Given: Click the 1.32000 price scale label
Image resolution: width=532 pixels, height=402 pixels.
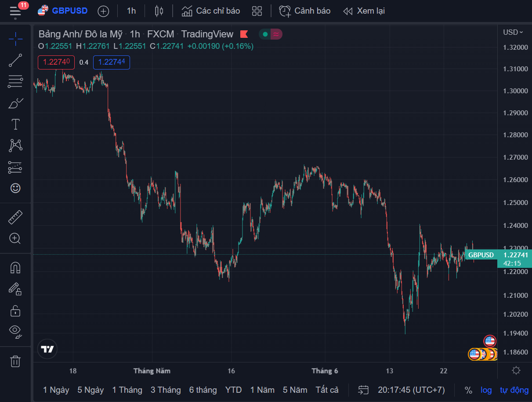Looking at the screenshot, I should coord(515,47).
